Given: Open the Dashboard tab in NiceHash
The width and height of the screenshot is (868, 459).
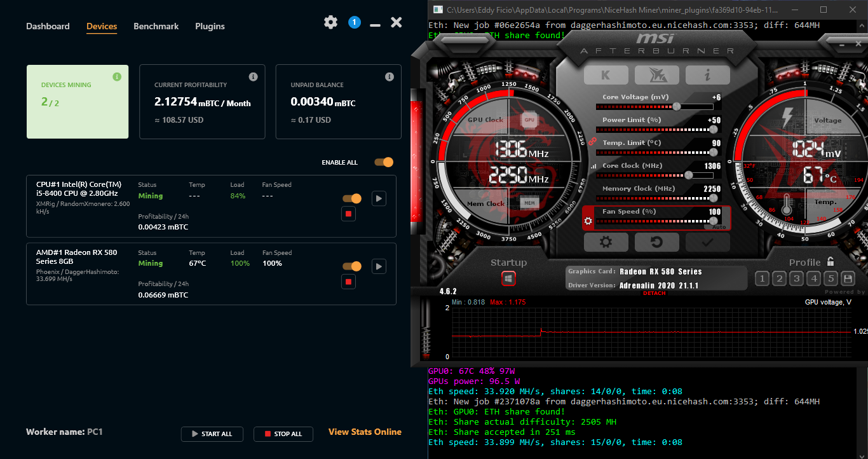Looking at the screenshot, I should [x=48, y=26].
